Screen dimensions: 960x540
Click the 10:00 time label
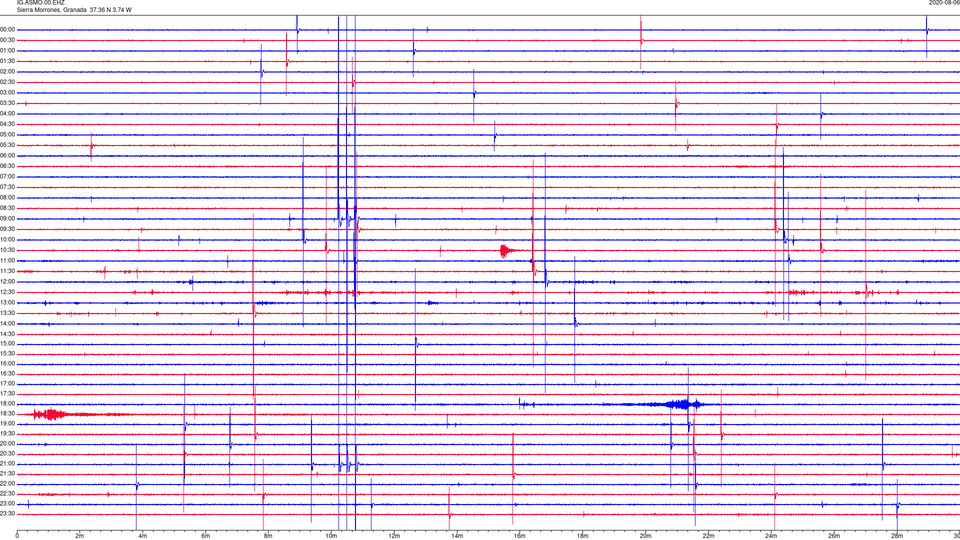(8, 239)
